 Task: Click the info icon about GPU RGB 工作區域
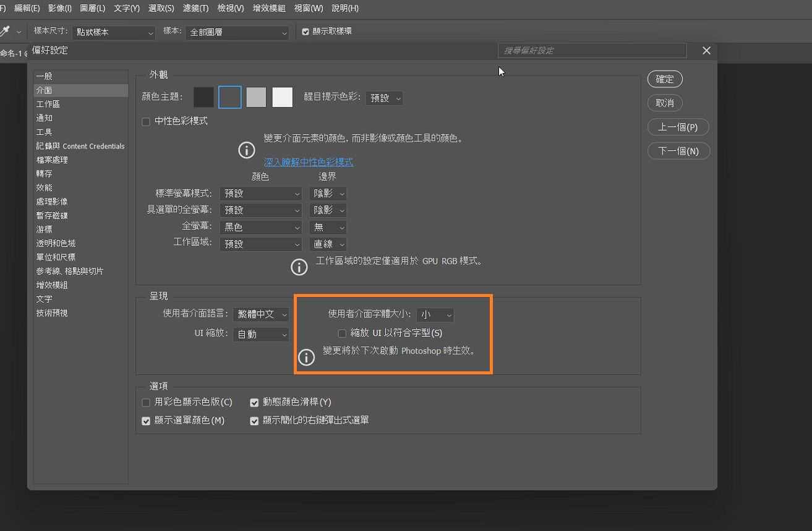coord(299,267)
